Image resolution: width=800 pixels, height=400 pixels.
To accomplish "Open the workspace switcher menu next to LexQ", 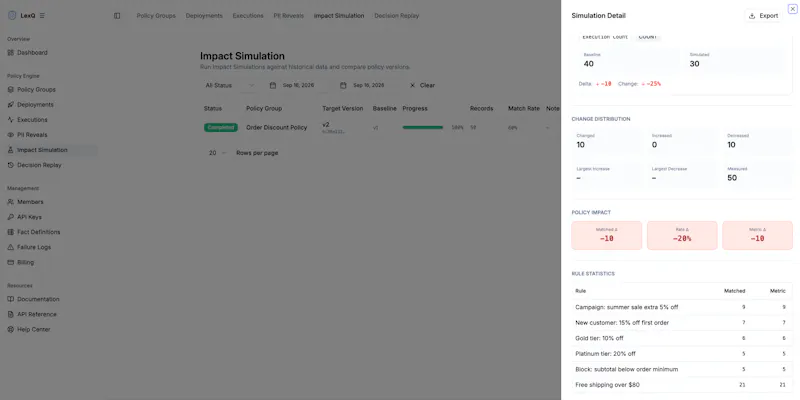I will pyautogui.click(x=42, y=15).
